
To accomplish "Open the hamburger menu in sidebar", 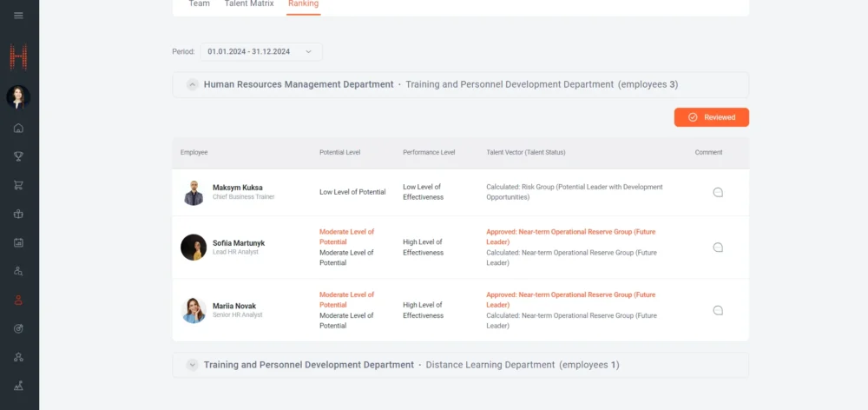I will pyautogui.click(x=19, y=16).
